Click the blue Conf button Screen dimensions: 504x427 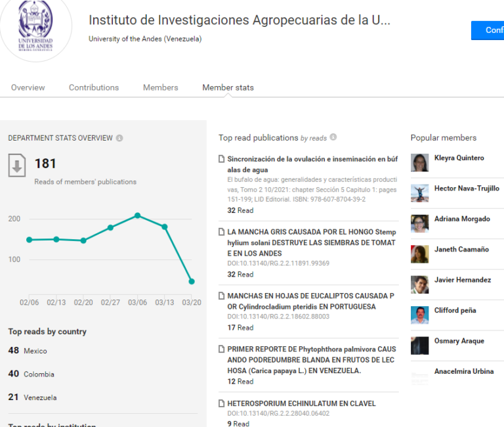pyautogui.click(x=488, y=30)
